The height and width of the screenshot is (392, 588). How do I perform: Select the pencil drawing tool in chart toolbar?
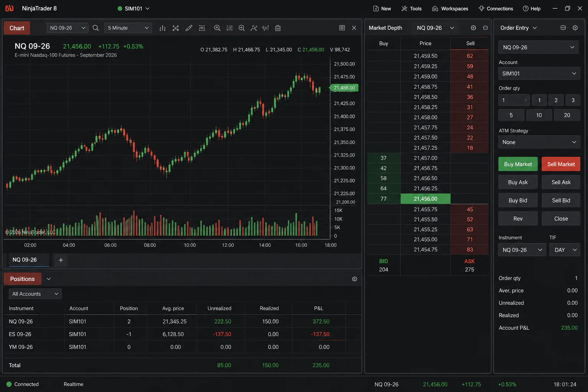pos(189,28)
